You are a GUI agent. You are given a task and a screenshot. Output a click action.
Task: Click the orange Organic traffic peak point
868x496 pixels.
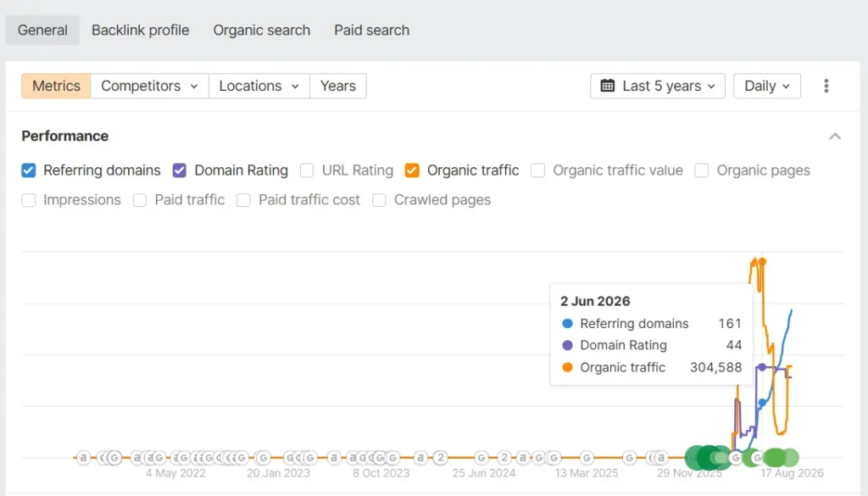tap(762, 261)
